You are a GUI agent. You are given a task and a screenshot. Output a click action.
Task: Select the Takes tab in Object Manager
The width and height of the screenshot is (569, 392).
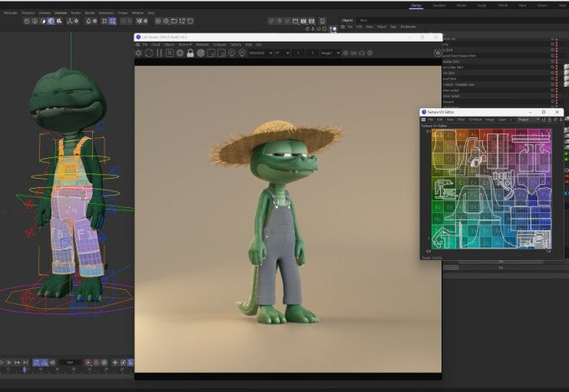(x=363, y=20)
